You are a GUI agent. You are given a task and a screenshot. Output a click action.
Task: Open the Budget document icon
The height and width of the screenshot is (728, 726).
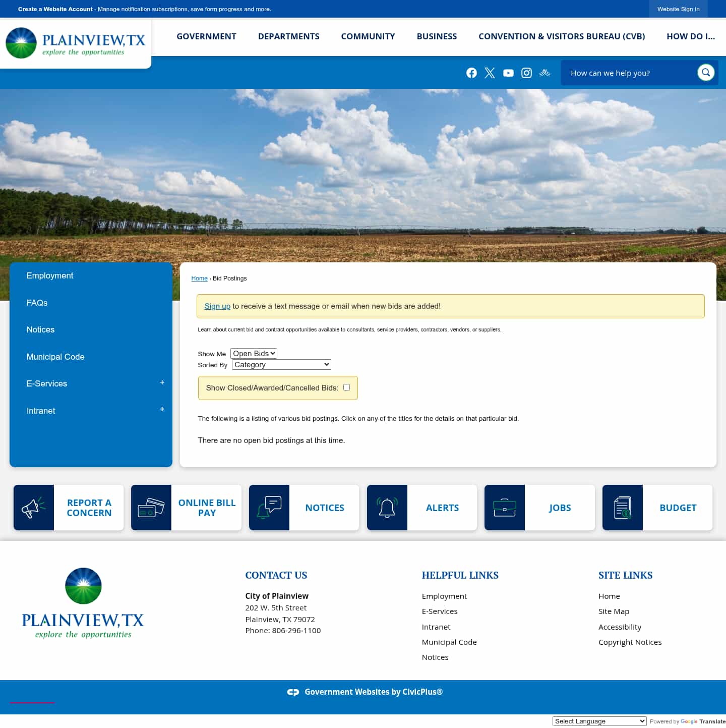622,508
